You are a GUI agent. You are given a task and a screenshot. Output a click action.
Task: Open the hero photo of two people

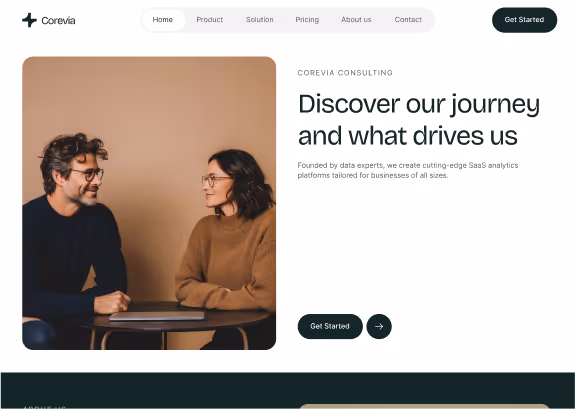pos(149,203)
